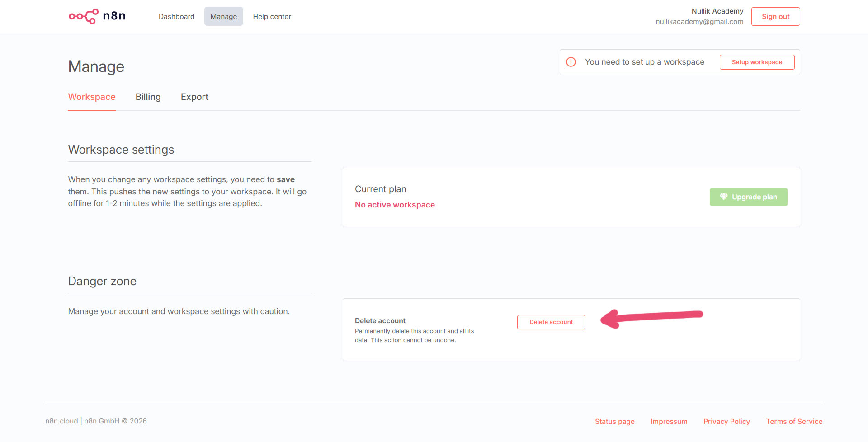Open the Privacy Policy link
868x442 pixels.
(726, 421)
